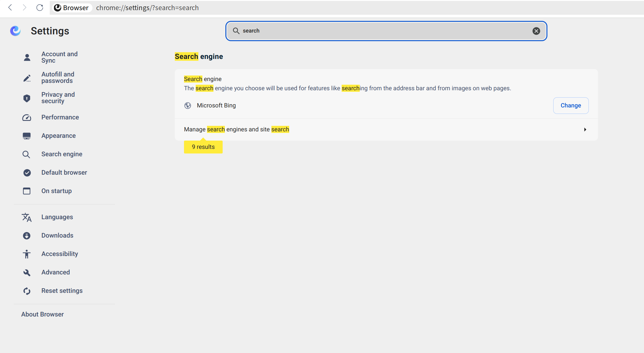Select Default browser menu item

64,173
